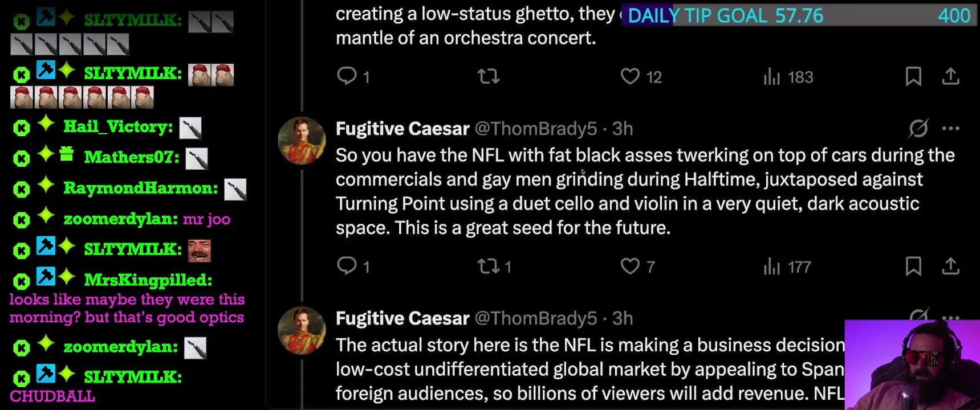Bookmark the tweet with 183 views
Viewport: 980px width, 410px height.
click(913, 76)
